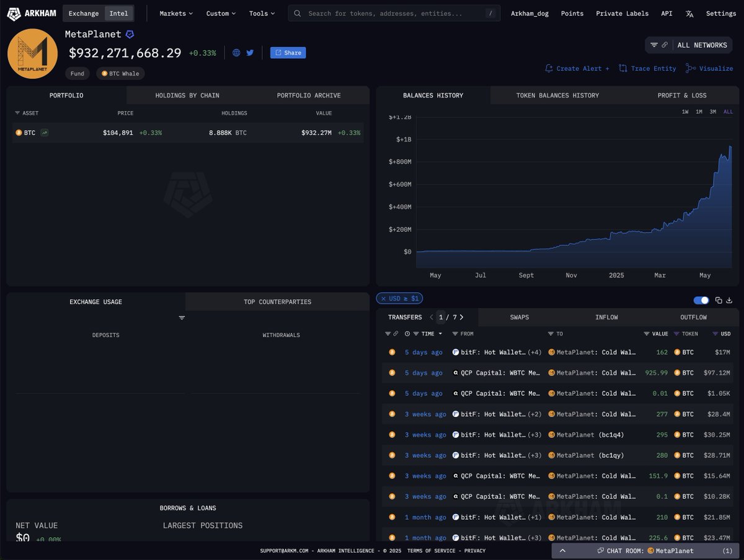Open the Top Counterparties tab
The width and height of the screenshot is (744, 560).
coord(277,302)
